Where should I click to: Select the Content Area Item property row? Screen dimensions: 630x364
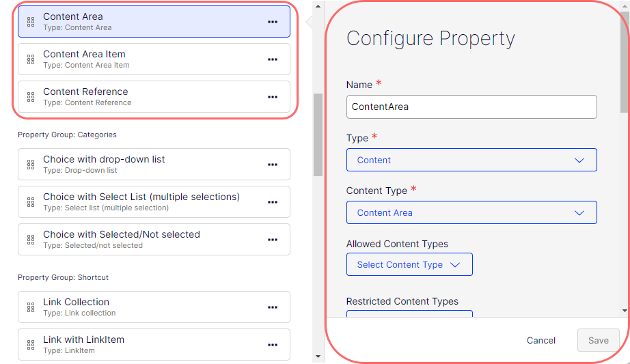(x=154, y=59)
